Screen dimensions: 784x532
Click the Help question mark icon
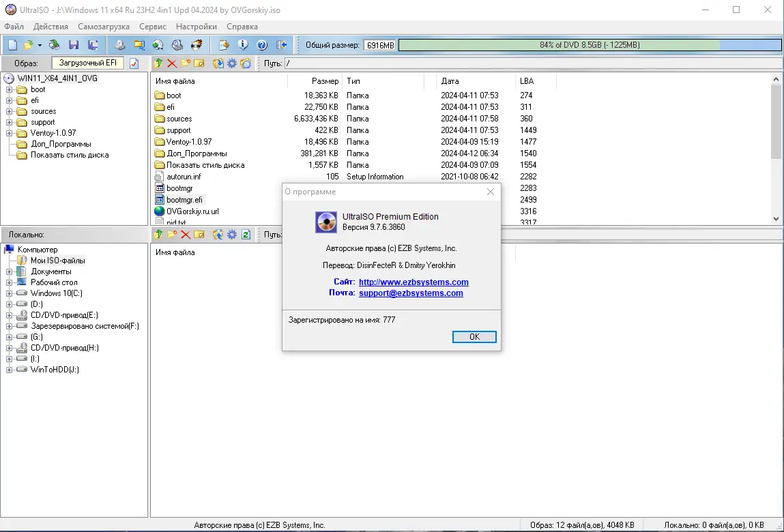(262, 45)
